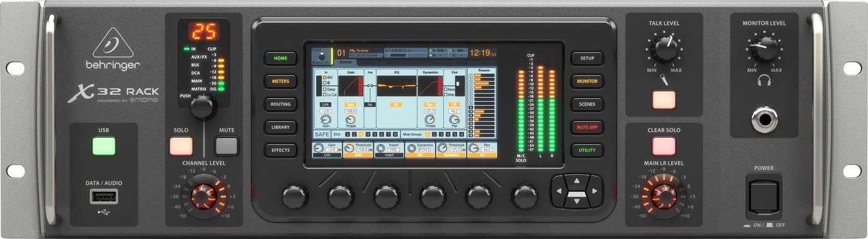Click the 'My Scene' scene name
868x239 pixels.
click(360, 50)
